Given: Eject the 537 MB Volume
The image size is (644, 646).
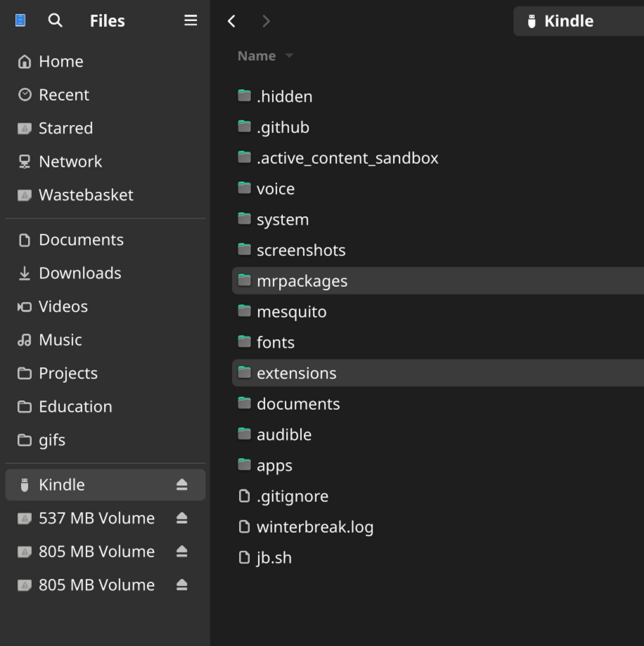Looking at the screenshot, I should point(181,518).
